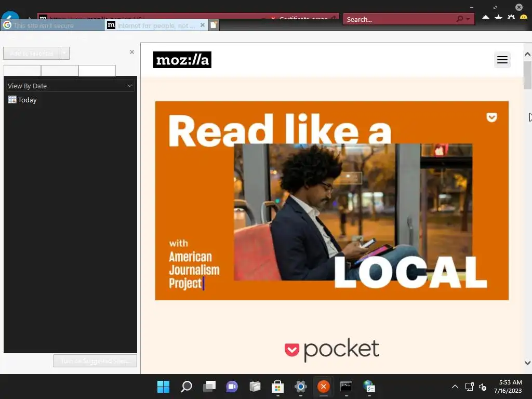Open File Explorer from the taskbar
This screenshot has height=399, width=532.
pos(255,387)
